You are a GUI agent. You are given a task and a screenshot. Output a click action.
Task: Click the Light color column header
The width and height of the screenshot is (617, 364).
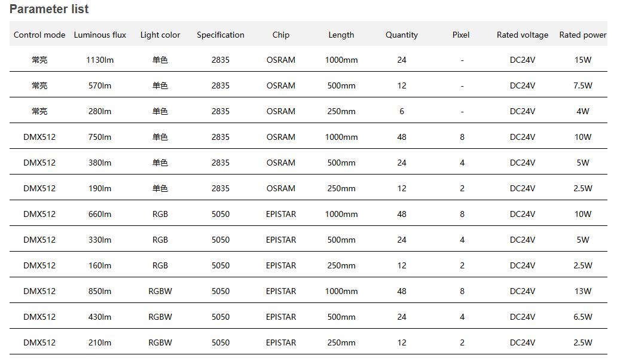click(x=160, y=35)
